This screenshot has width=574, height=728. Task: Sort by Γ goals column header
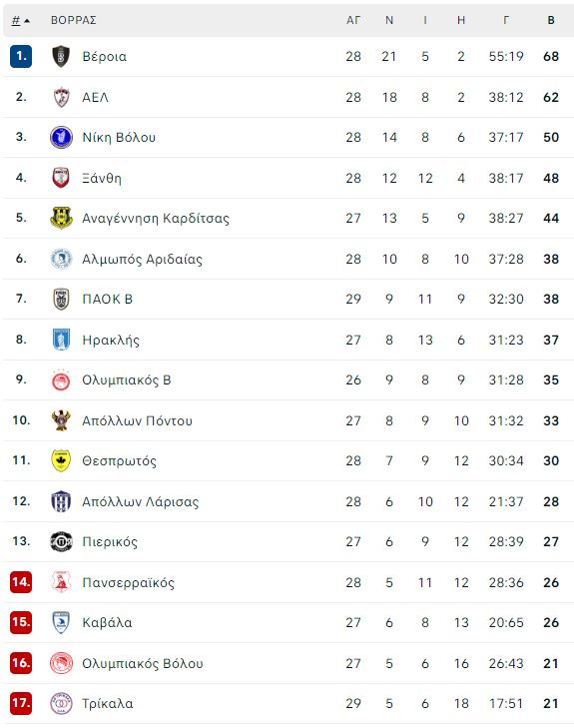click(x=506, y=20)
